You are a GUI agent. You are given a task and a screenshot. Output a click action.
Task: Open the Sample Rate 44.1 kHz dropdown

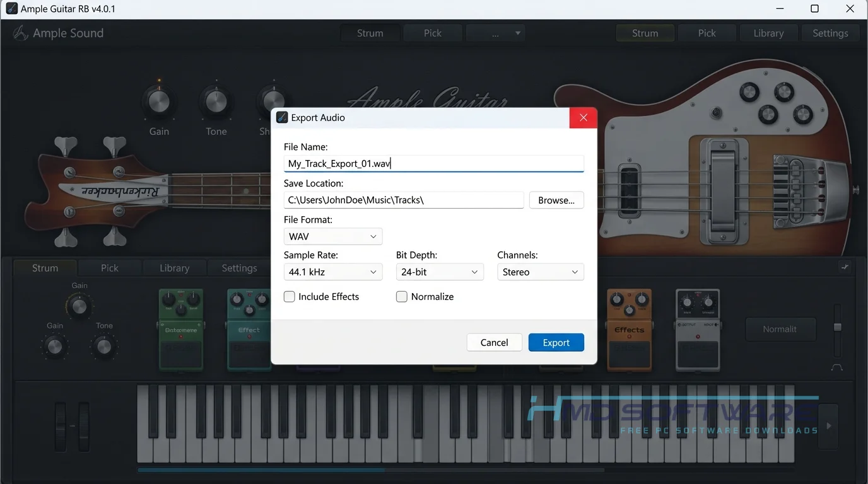333,272
